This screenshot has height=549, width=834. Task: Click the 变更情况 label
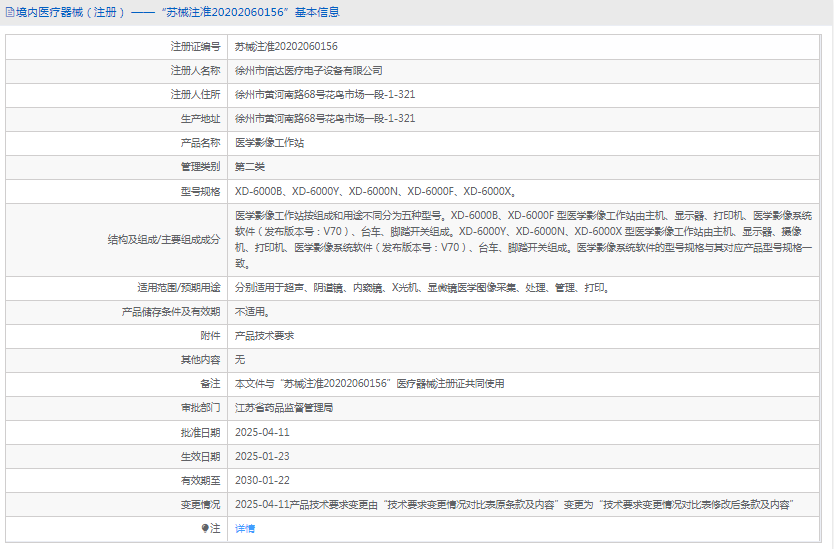[200, 504]
